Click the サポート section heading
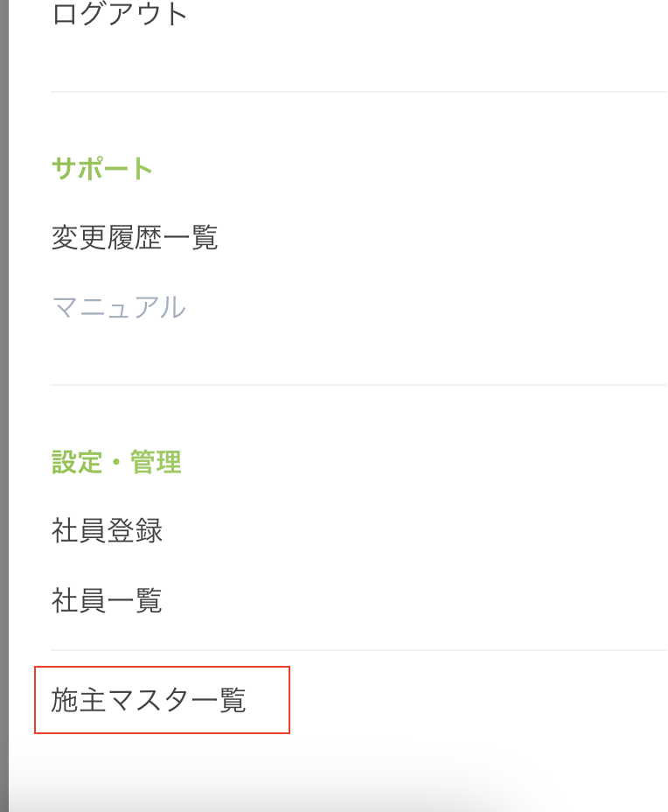Screen dimensions: 668x812 pyautogui.click(x=102, y=168)
